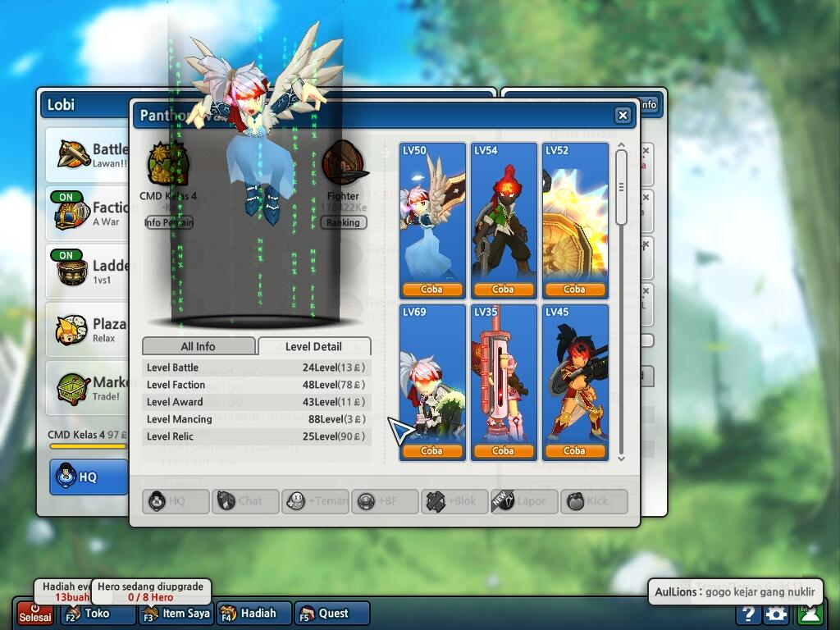Click the Kick player icon

point(575,501)
